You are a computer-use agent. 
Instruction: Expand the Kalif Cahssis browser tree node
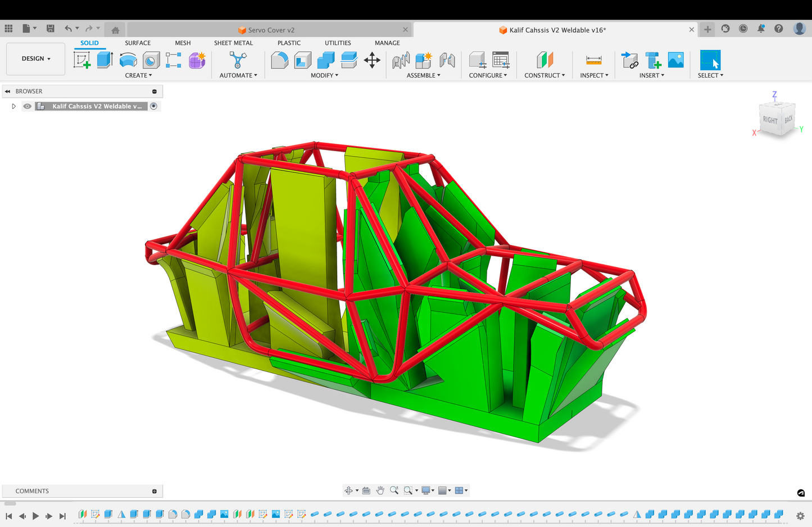pos(13,106)
